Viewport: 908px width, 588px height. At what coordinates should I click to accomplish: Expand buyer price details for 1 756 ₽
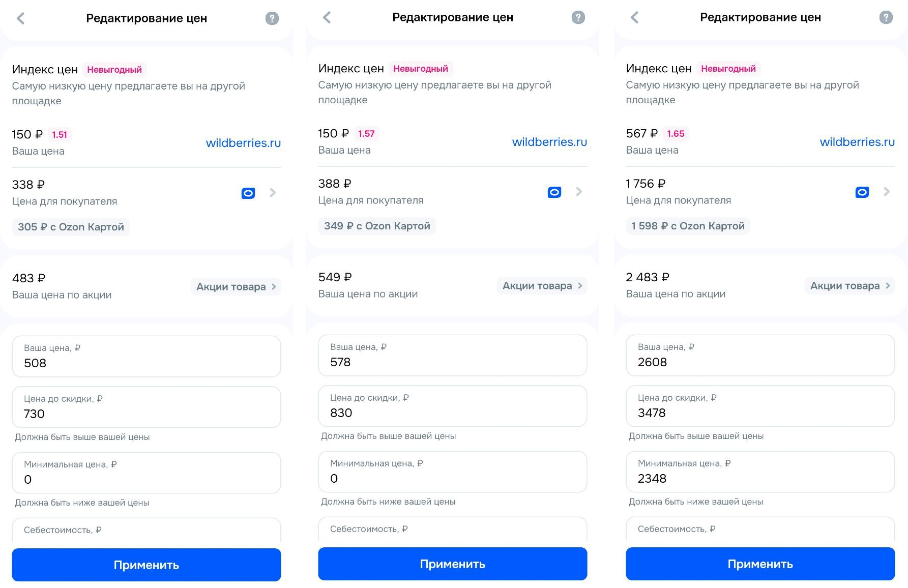click(887, 192)
